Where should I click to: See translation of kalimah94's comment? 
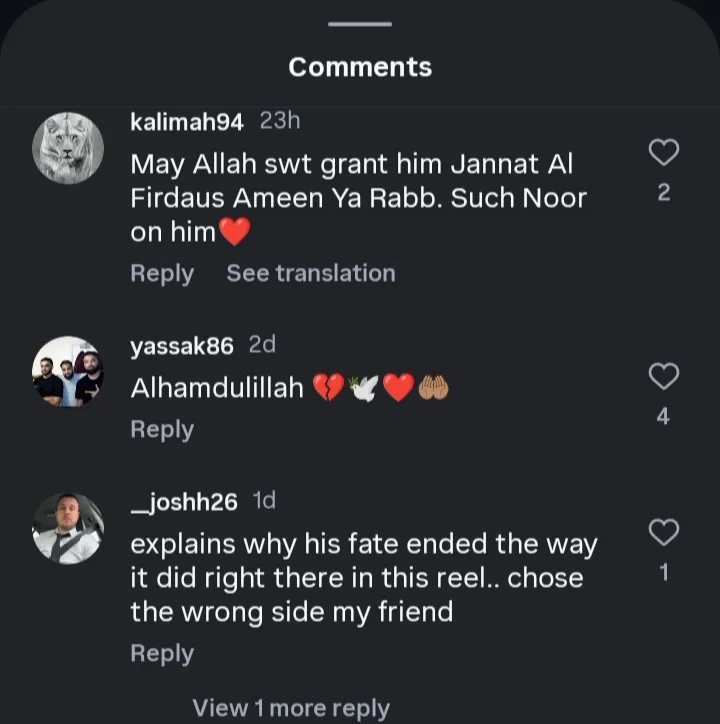tap(310, 273)
